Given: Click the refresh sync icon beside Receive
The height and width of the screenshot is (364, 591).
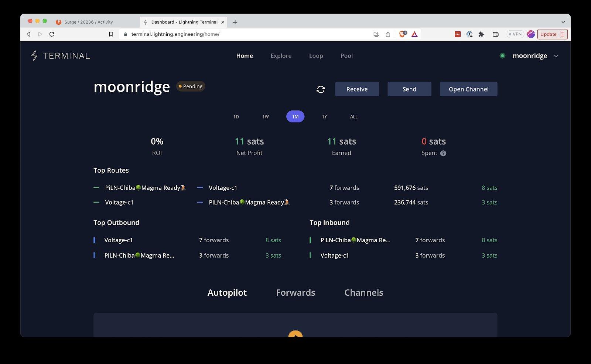Looking at the screenshot, I should point(321,89).
